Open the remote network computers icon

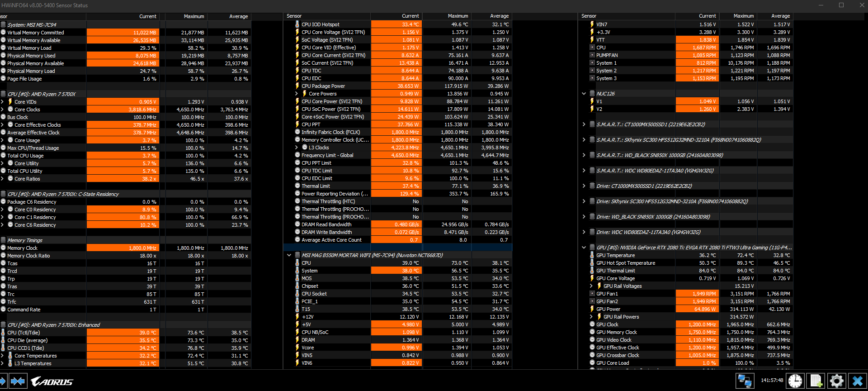744,381
